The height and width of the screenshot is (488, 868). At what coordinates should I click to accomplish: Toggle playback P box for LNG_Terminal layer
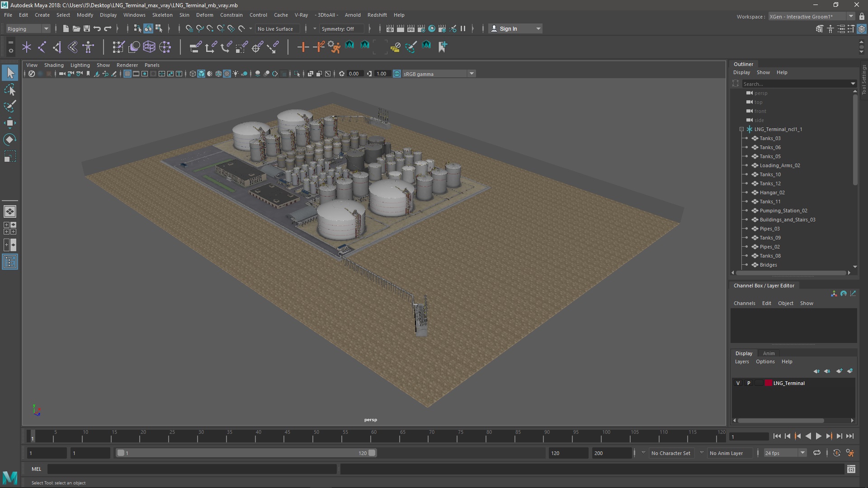[749, 383]
